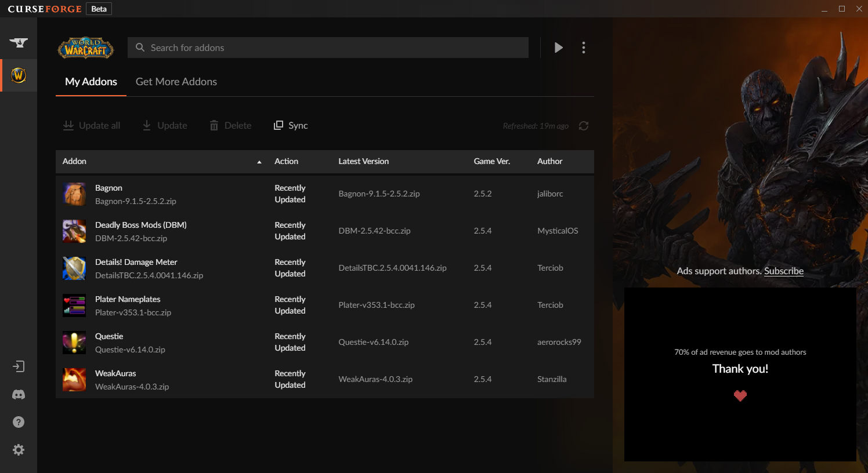Toggle the Addon column sort arrow

point(259,162)
